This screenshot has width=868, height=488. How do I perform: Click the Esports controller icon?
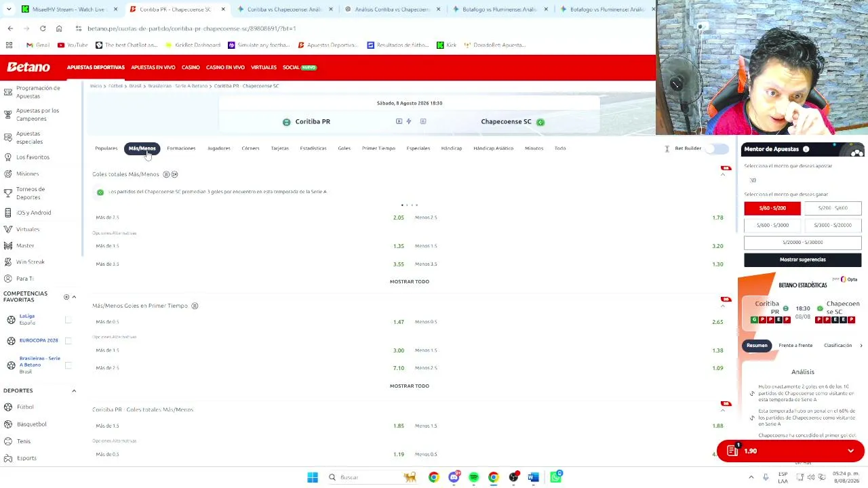pos(8,458)
